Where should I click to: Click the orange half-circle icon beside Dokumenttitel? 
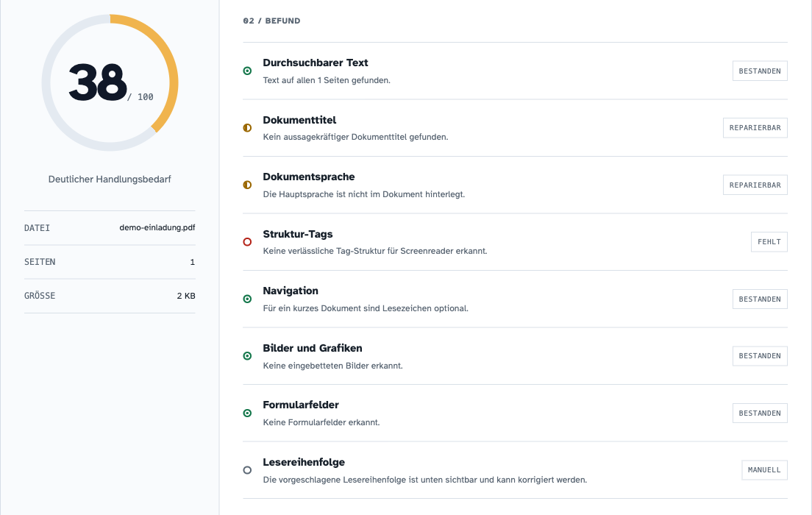pyautogui.click(x=248, y=128)
